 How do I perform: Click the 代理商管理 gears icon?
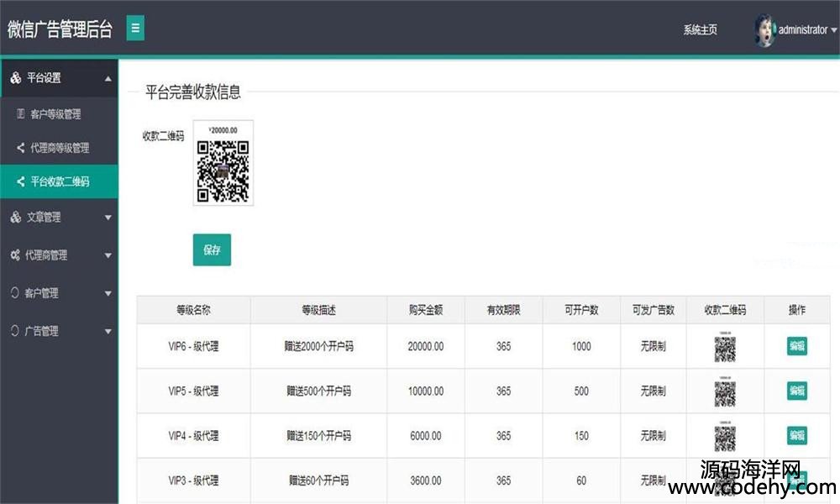pyautogui.click(x=15, y=255)
